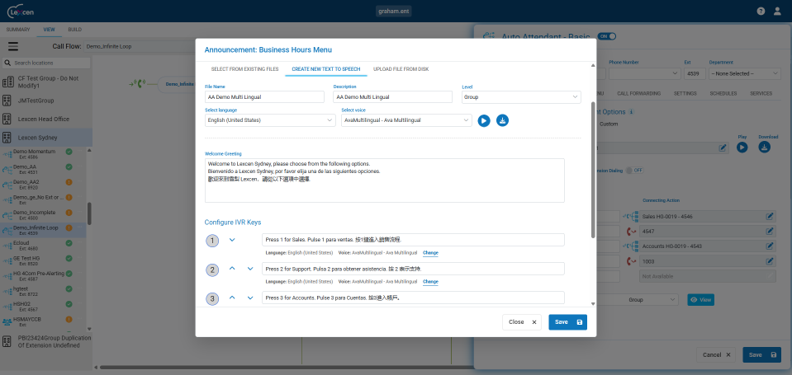
Task: Click the building icon for Lexcen Sydney
Action: [x=7, y=137]
